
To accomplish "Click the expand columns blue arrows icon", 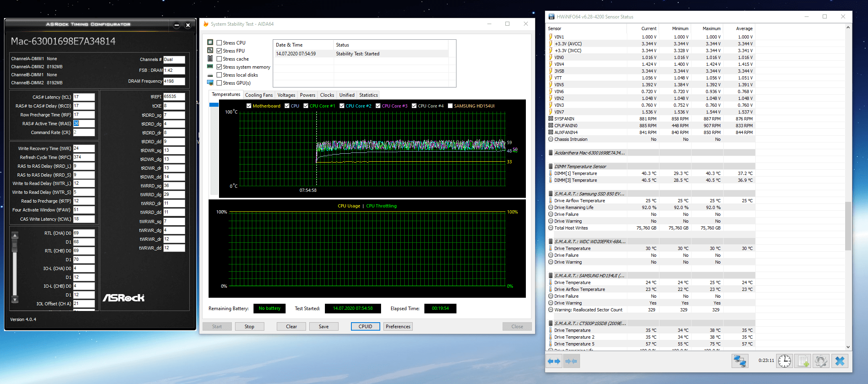I will [x=554, y=361].
